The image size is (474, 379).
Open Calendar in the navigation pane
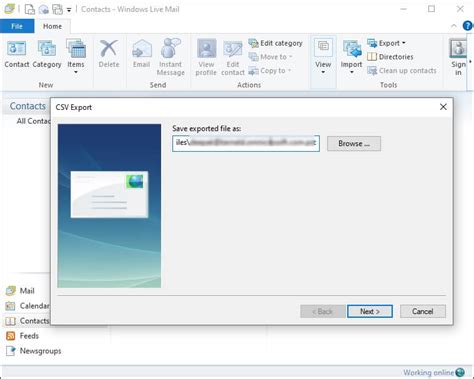(x=28, y=306)
